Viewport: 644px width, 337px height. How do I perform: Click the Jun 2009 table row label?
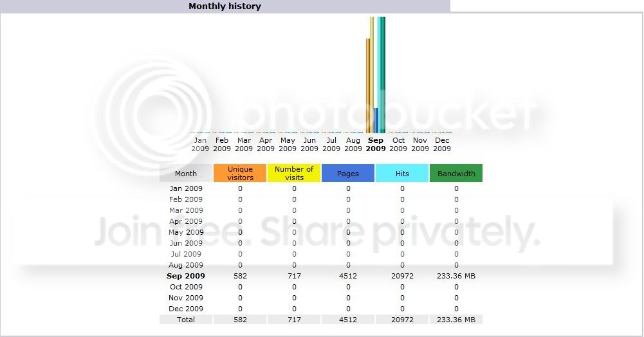pos(186,243)
